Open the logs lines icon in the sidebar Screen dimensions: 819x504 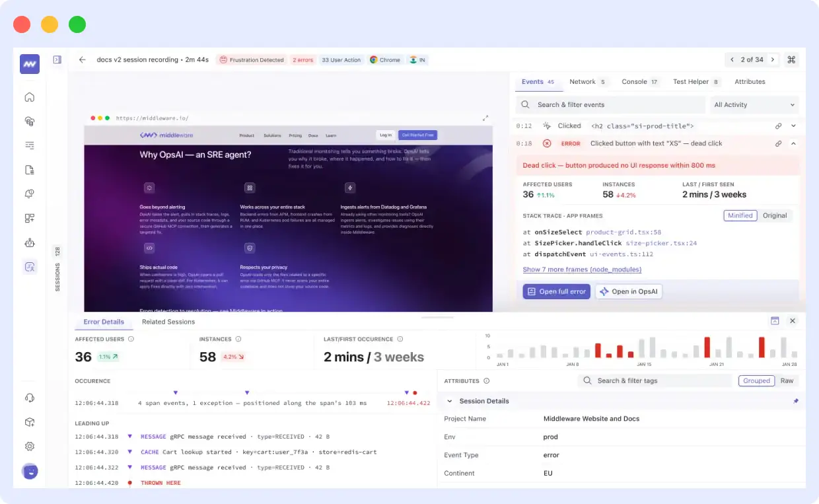(x=30, y=145)
